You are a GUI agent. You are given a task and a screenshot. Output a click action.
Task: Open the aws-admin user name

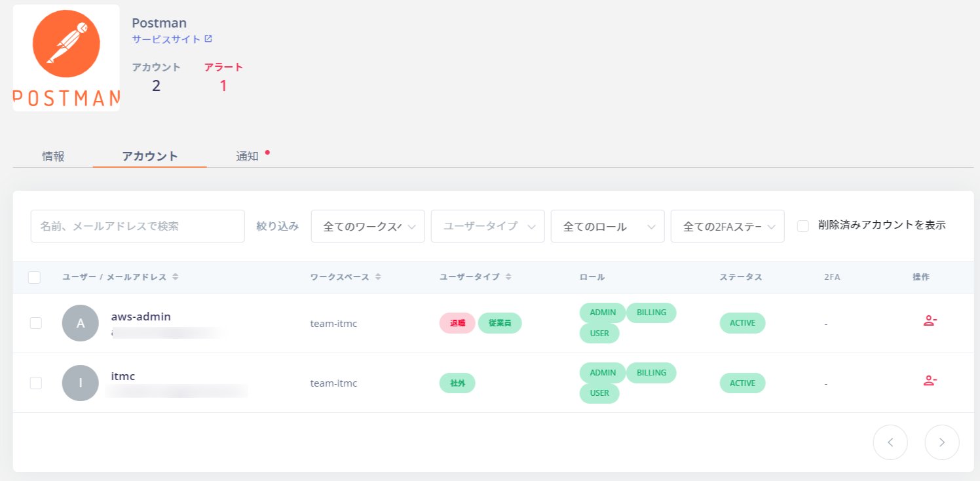141,317
